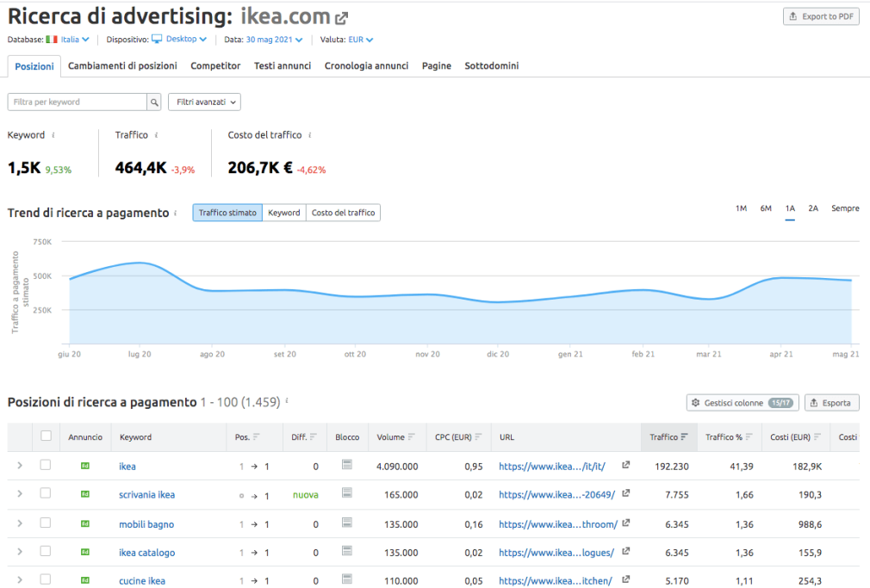The width and height of the screenshot is (870, 588).
Task: Open the Gestisci colonne button
Action: coord(742,403)
